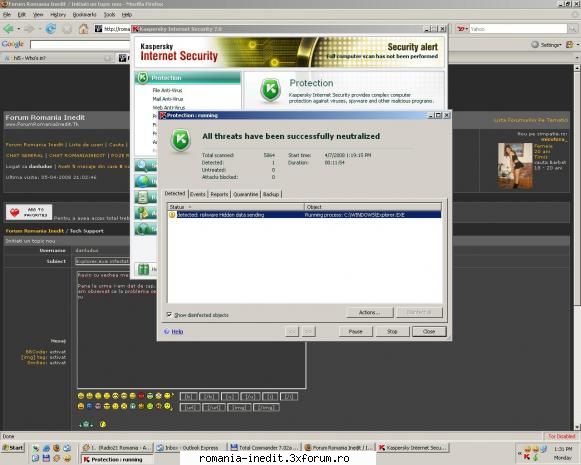Open Yahoo search engine dropdown
Image resolution: width=581 pixels, height=465 pixels.
pyautogui.click(x=463, y=29)
